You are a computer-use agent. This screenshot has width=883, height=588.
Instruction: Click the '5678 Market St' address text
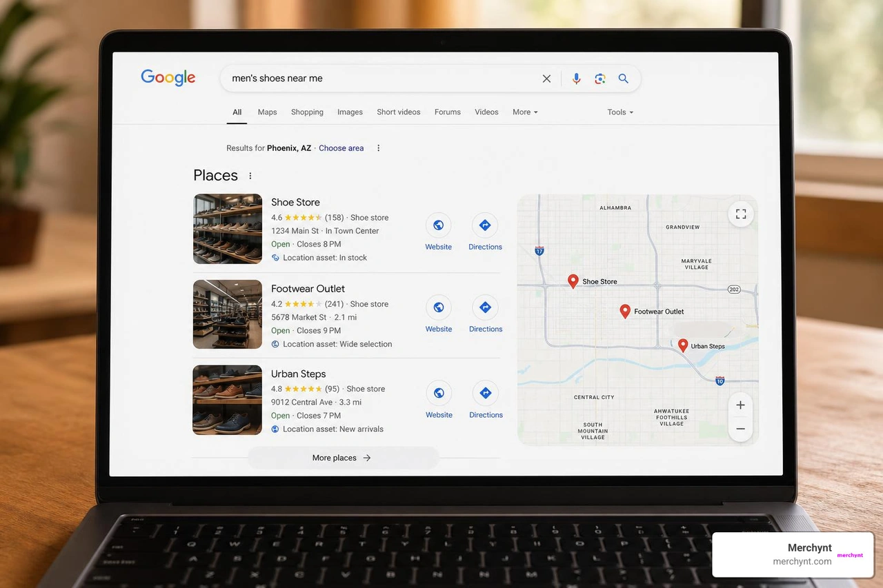299,317
